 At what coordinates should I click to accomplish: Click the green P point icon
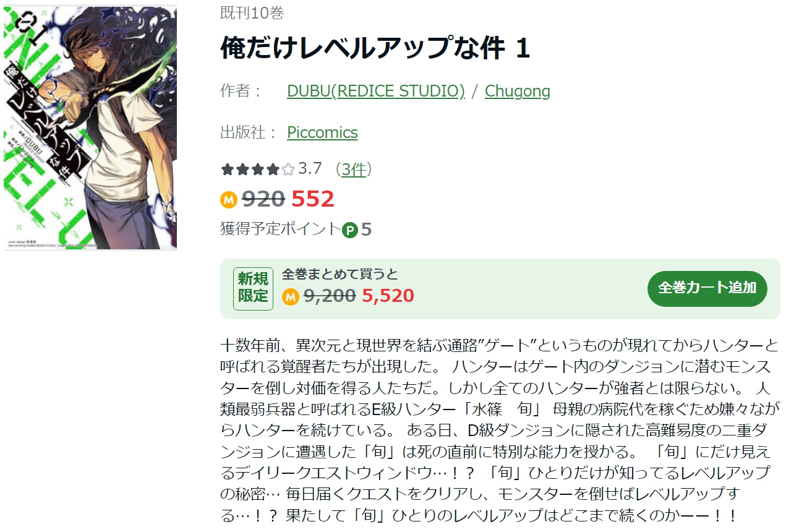350,231
